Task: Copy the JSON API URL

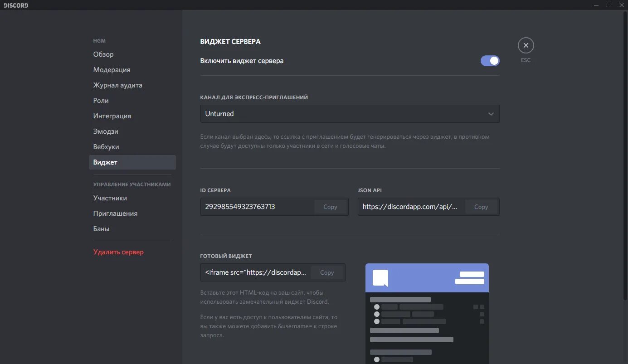Action: point(481,207)
